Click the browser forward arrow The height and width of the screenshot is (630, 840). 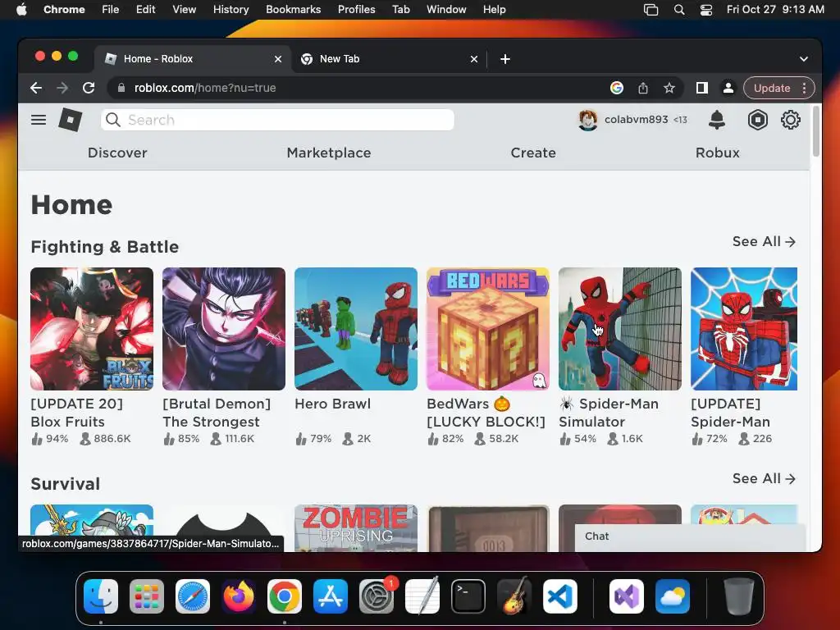pyautogui.click(x=62, y=88)
